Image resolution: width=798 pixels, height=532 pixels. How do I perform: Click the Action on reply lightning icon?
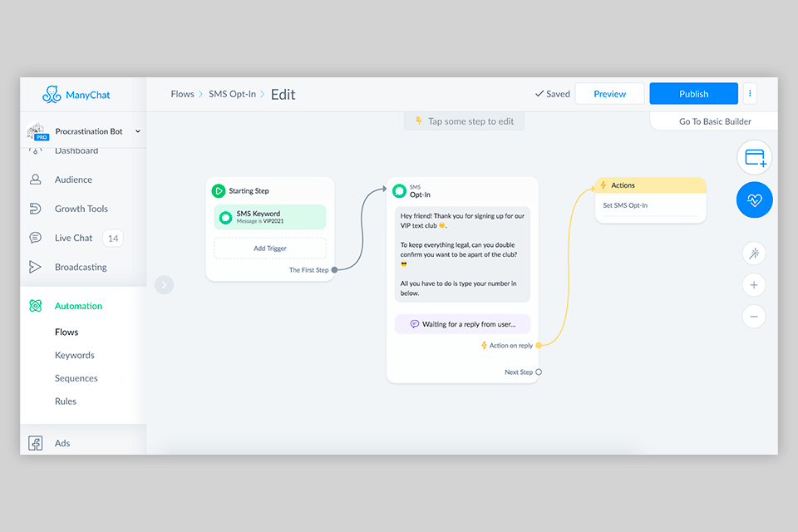tap(484, 345)
